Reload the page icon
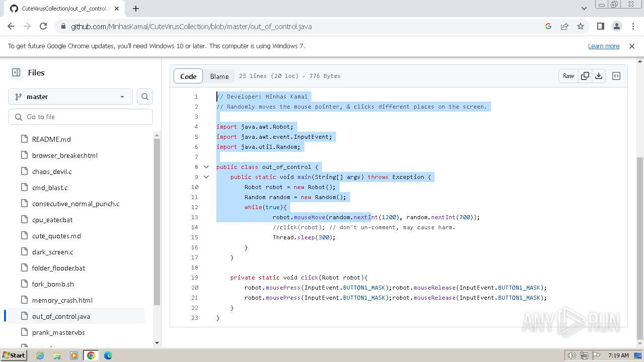The height and width of the screenshot is (362, 644). pos(43,26)
